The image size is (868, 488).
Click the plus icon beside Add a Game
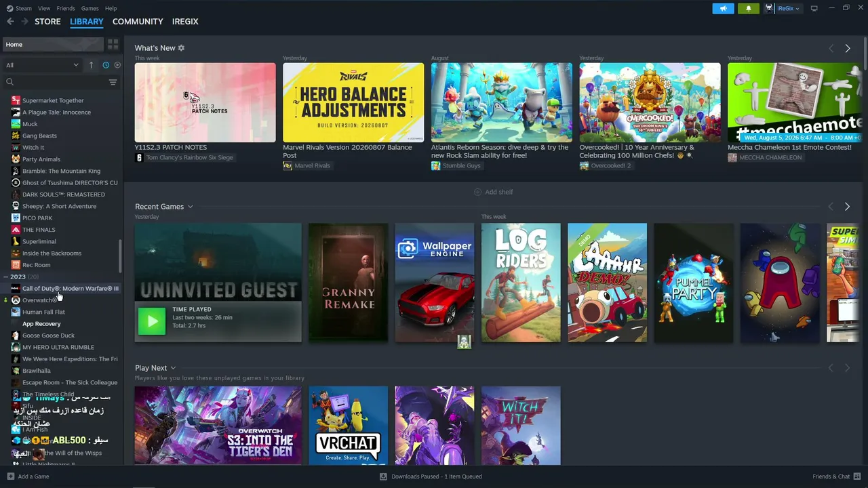[x=10, y=476]
